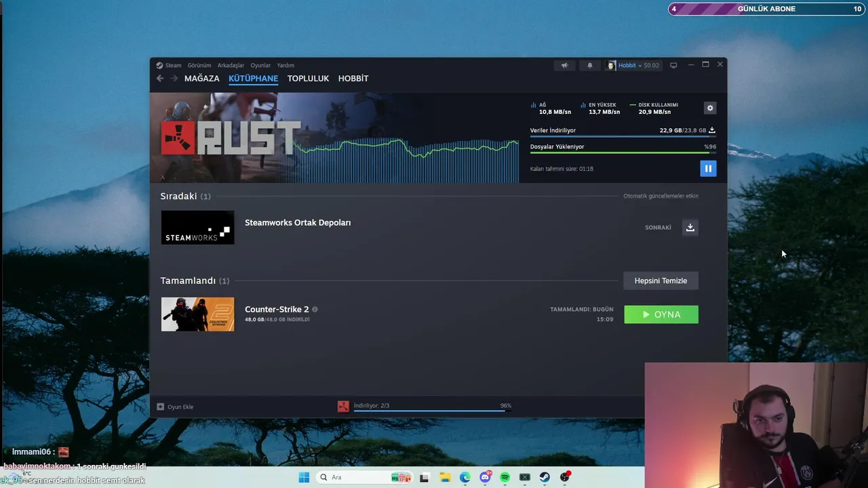Open Spotify from taskbar
Viewport: 868px width, 488px height.
505,478
